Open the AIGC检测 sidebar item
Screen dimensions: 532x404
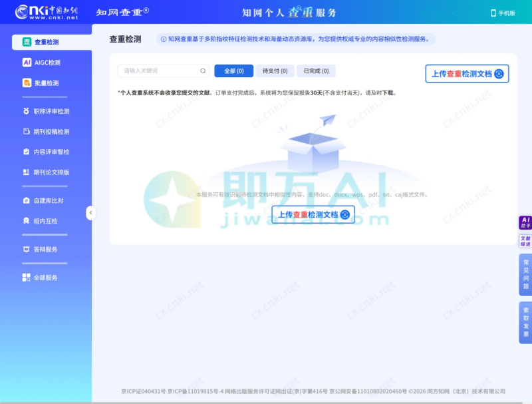[41, 62]
